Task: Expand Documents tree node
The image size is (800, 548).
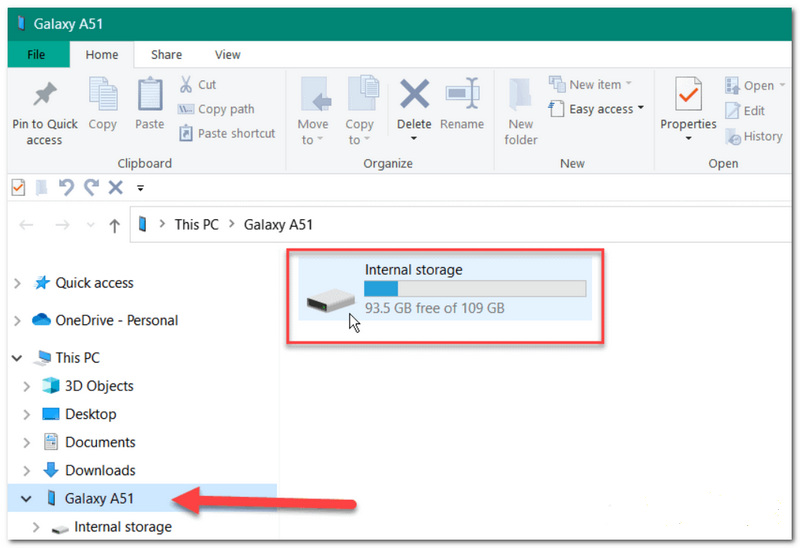Action: pos(27,442)
